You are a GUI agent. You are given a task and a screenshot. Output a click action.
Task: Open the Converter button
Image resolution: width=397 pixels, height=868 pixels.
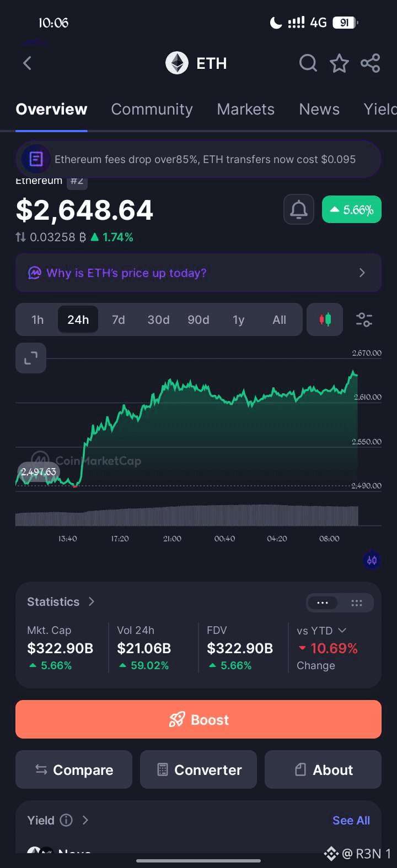(198, 769)
